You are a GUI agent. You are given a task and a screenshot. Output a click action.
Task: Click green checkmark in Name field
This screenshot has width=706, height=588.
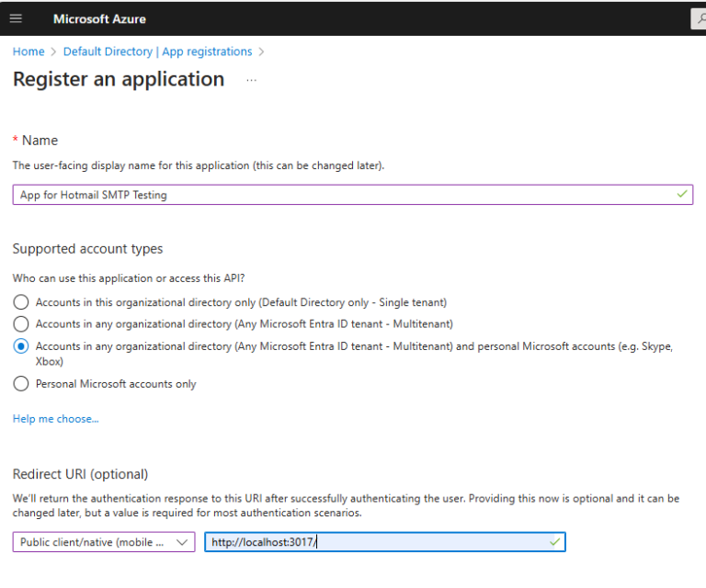(682, 194)
